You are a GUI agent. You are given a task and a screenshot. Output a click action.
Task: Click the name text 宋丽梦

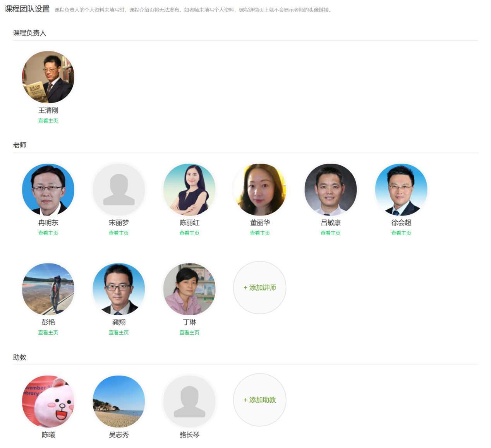(118, 223)
